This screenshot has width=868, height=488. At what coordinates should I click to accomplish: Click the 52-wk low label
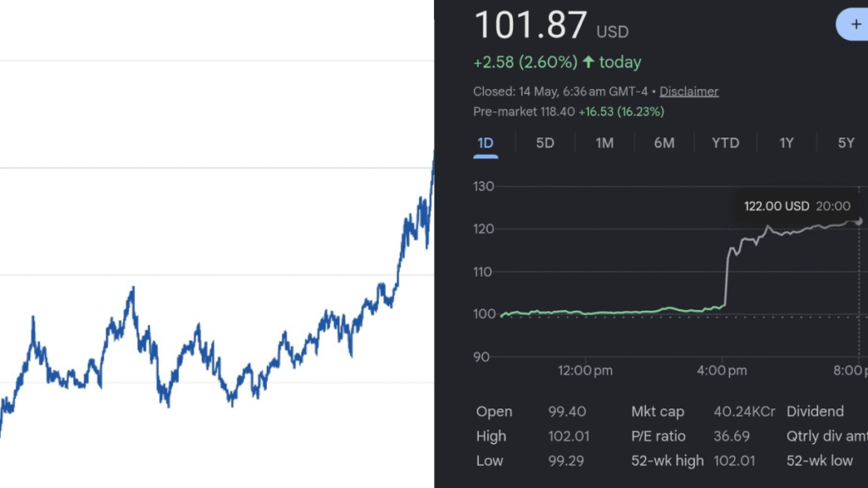(820, 461)
